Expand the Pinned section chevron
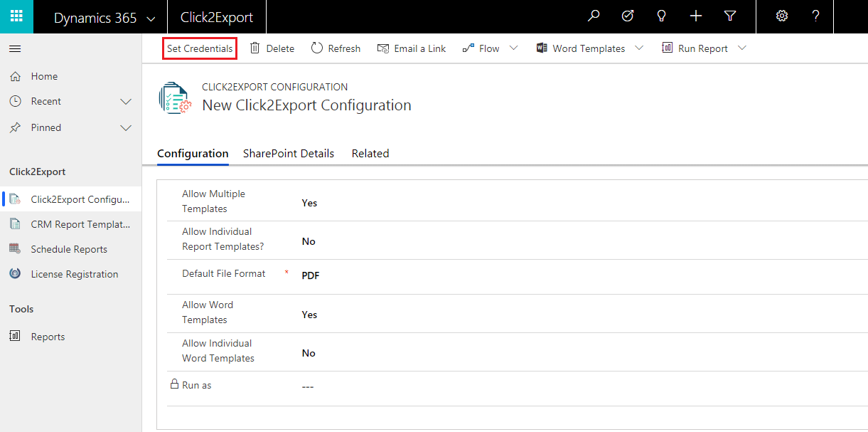Image resolution: width=868 pixels, height=432 pixels. tap(126, 128)
